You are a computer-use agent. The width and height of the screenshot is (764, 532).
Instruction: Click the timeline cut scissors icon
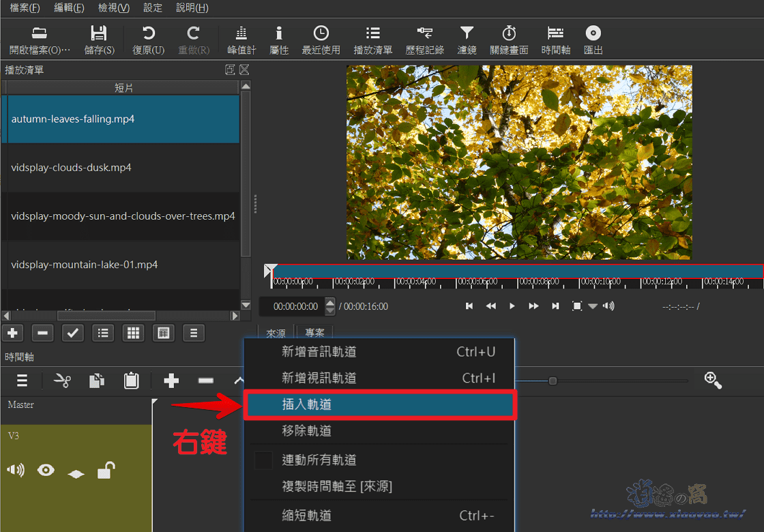pyautogui.click(x=62, y=381)
